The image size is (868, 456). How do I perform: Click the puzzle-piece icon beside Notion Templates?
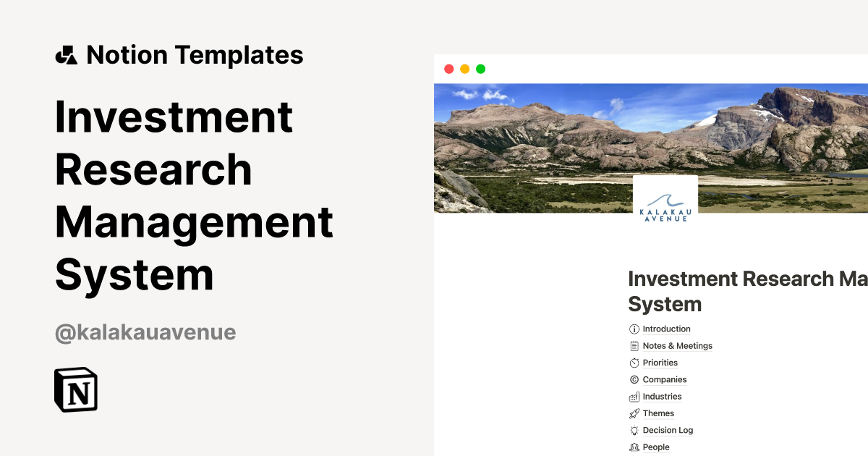(66, 54)
